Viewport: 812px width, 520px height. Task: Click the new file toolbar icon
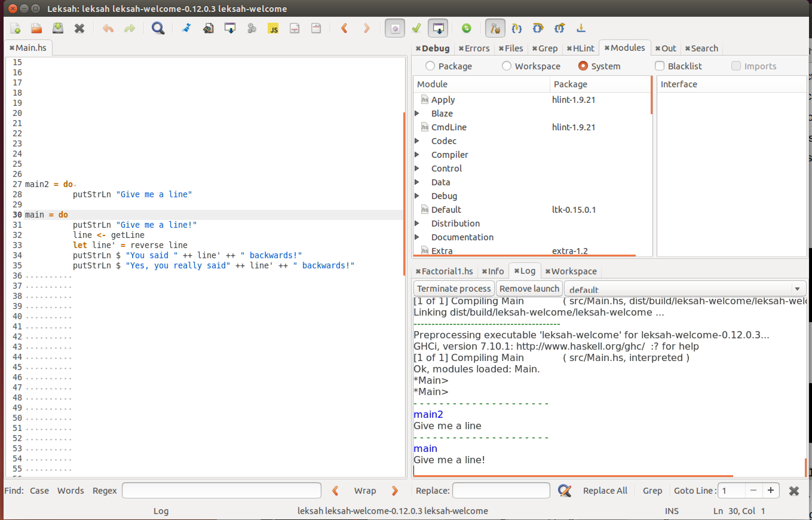click(x=16, y=28)
